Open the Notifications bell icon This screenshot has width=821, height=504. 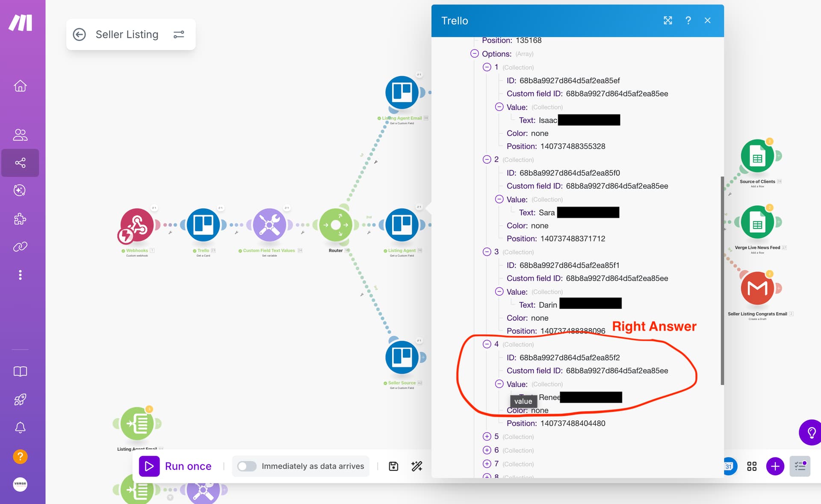pyautogui.click(x=20, y=428)
